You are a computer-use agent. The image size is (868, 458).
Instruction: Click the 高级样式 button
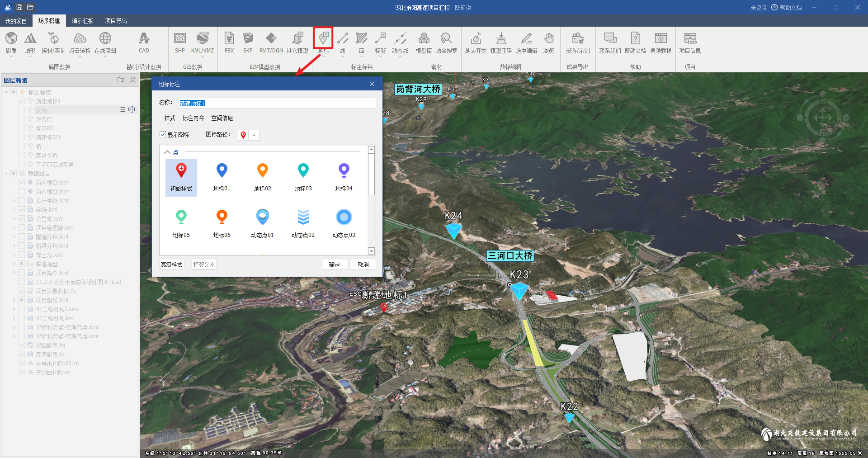point(172,264)
